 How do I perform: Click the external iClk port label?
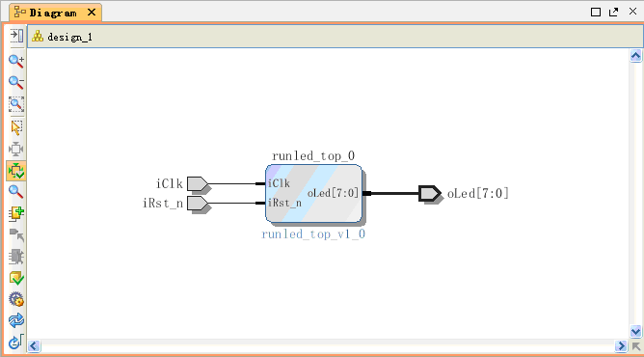(x=170, y=183)
